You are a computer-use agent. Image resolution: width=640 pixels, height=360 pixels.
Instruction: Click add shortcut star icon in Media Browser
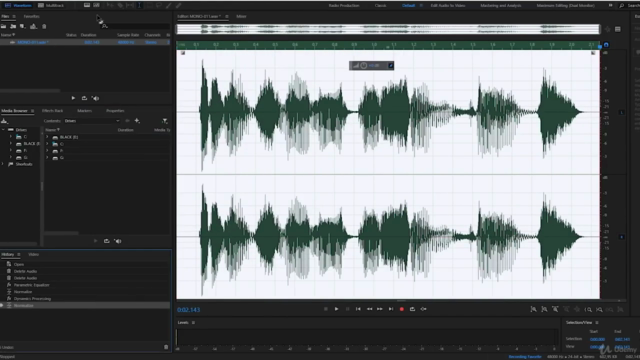coord(137,121)
